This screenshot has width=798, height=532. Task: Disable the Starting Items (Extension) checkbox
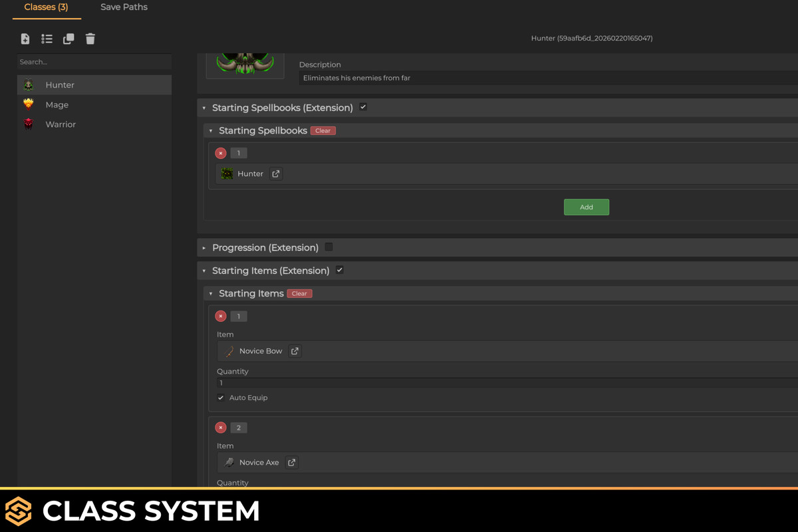pos(339,270)
